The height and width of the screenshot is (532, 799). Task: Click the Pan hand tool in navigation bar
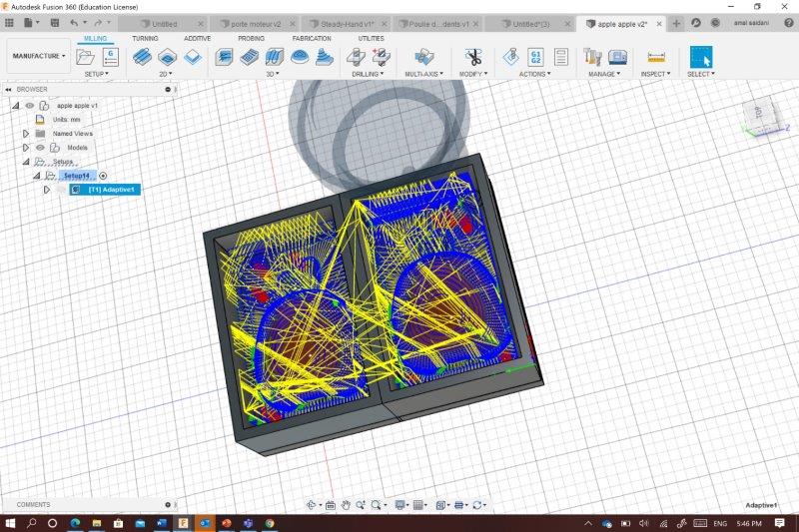click(346, 505)
